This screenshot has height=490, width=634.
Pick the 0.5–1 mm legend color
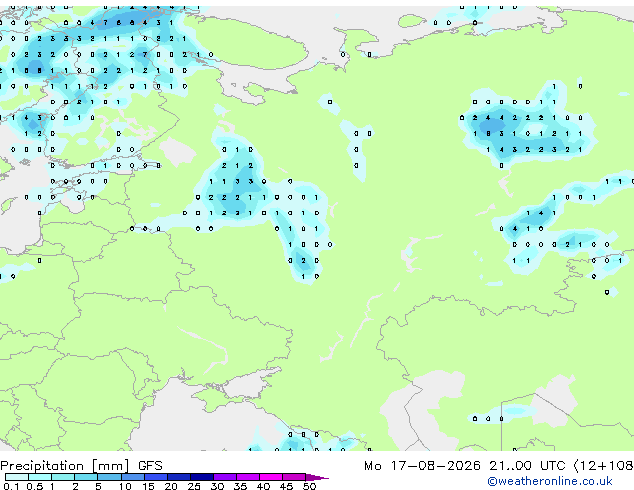[40, 477]
